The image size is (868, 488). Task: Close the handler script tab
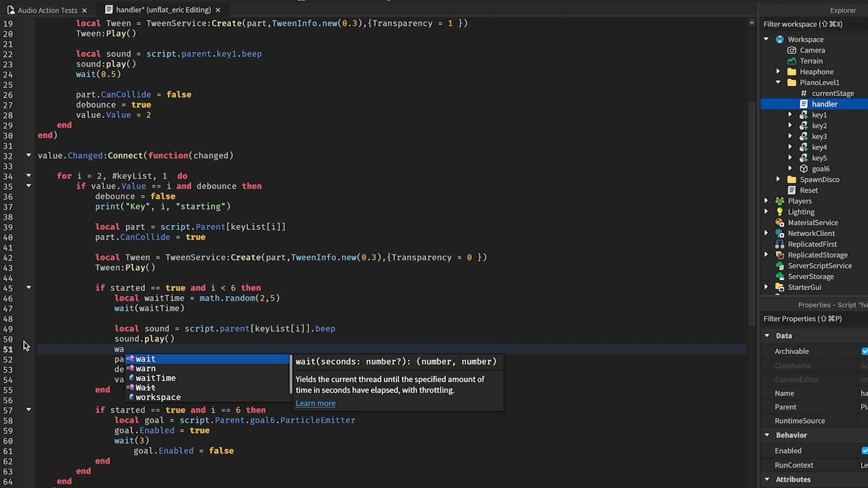click(x=218, y=10)
